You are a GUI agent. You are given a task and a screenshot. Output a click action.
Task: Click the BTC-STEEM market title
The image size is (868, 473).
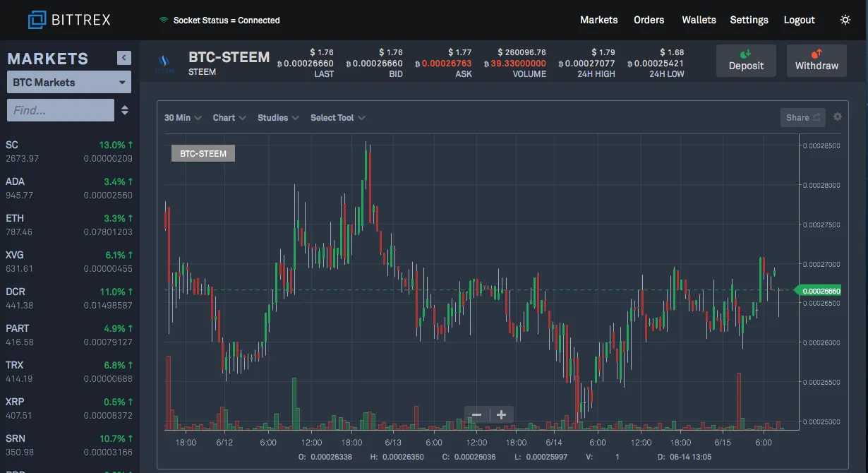[229, 57]
